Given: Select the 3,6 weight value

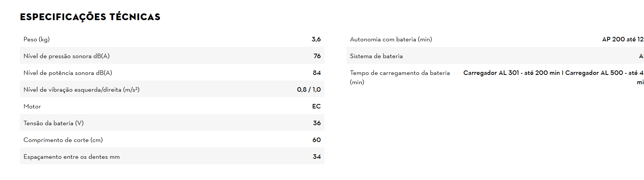Looking at the screenshot, I should [x=316, y=39].
